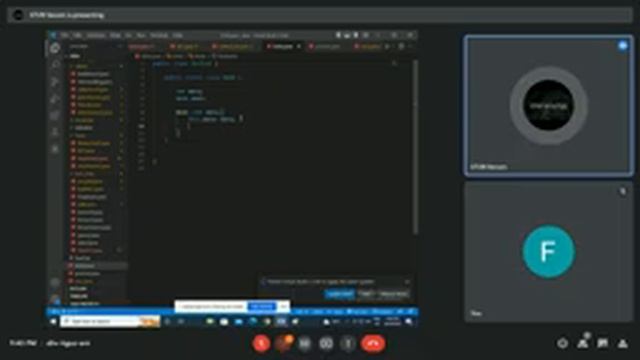Leave the call with the red hang-up button
The height and width of the screenshot is (360, 640).
373,344
